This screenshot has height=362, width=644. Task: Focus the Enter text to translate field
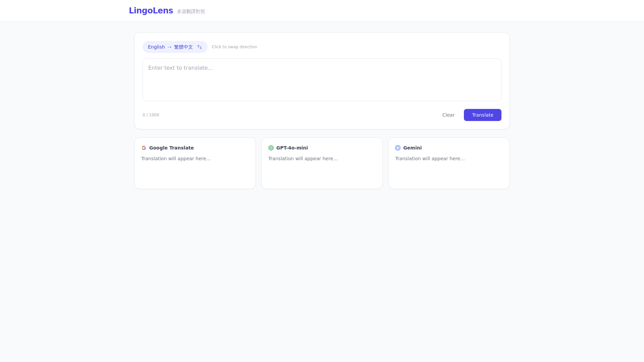pos(322,80)
